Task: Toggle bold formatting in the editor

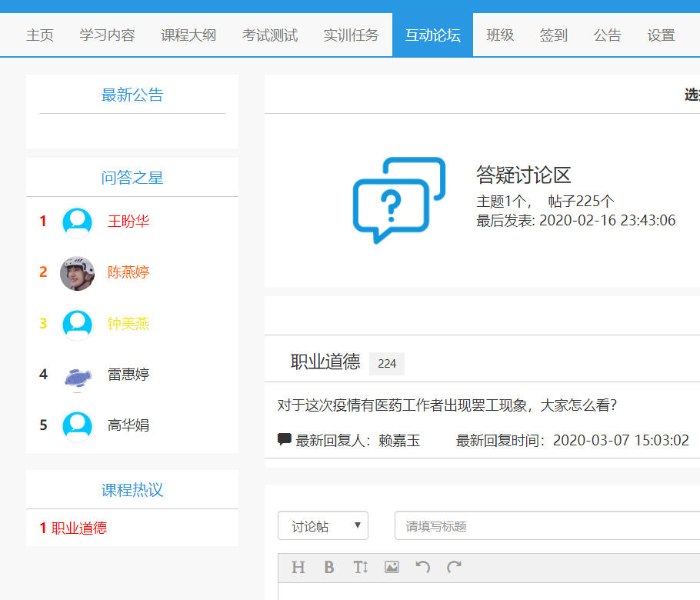Action: coord(329,568)
